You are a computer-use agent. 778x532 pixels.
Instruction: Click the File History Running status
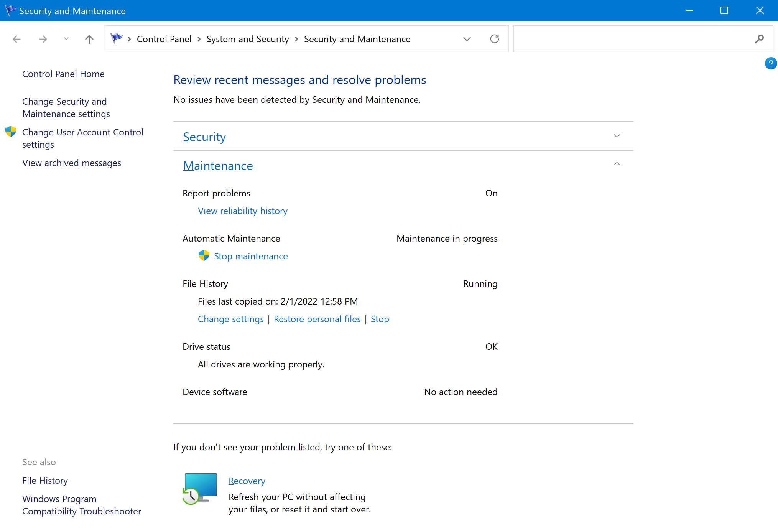(480, 283)
